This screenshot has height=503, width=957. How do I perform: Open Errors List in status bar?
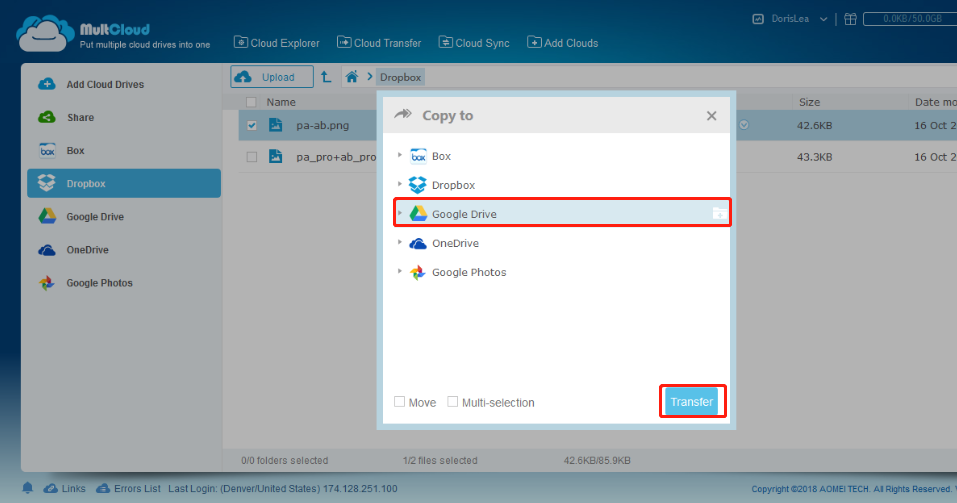pyautogui.click(x=129, y=488)
